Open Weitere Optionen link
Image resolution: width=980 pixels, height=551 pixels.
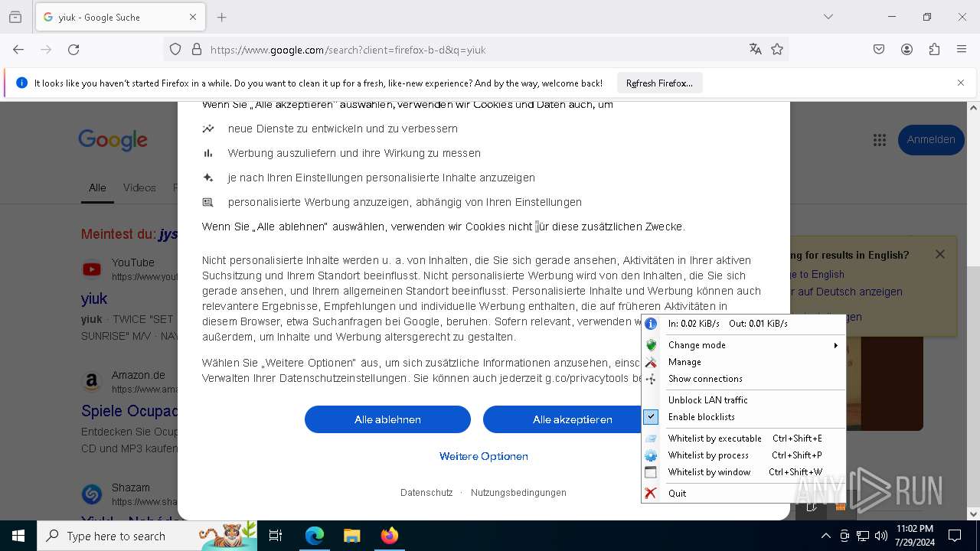tap(484, 456)
